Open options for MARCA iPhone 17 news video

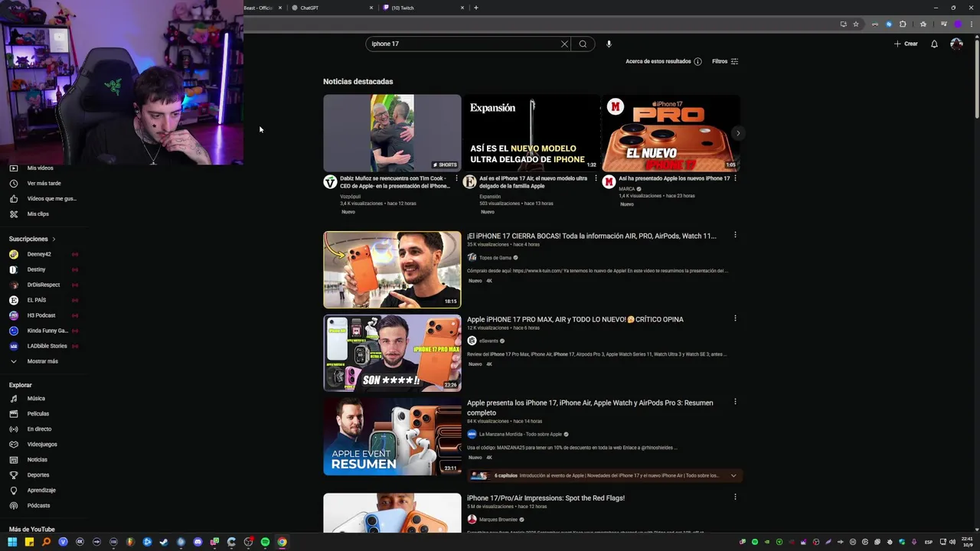pos(735,178)
